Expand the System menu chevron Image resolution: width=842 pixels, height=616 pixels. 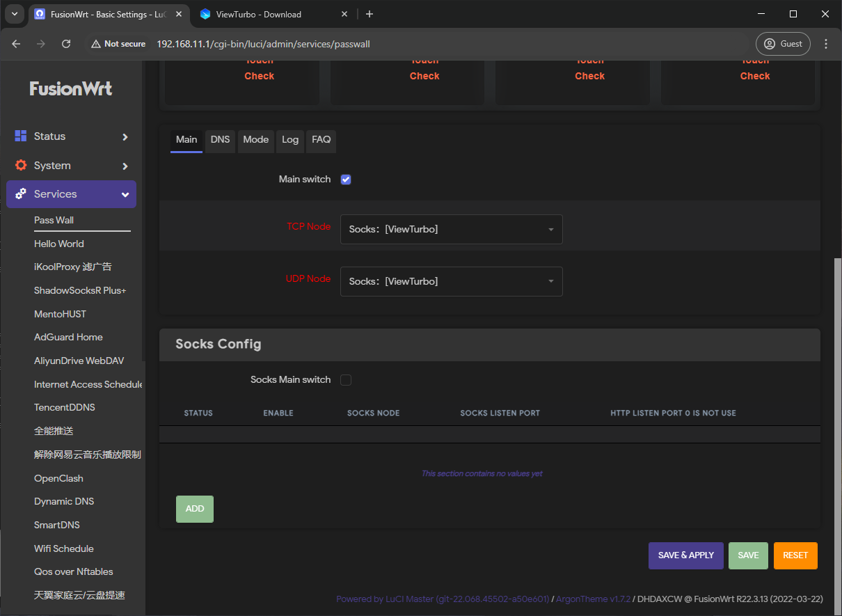coord(125,166)
